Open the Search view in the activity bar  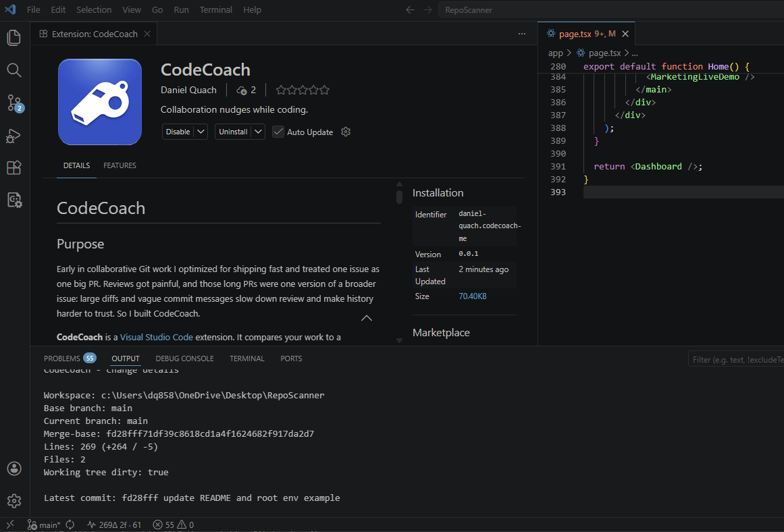pos(14,70)
